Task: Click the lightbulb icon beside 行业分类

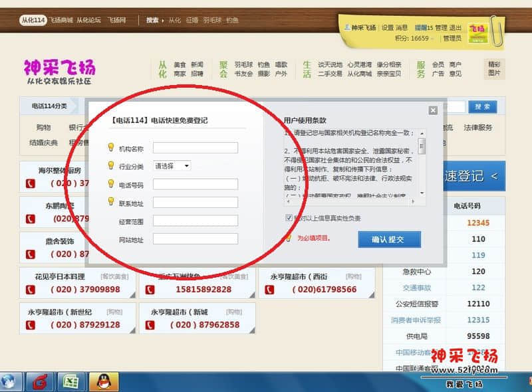Action: click(110, 165)
